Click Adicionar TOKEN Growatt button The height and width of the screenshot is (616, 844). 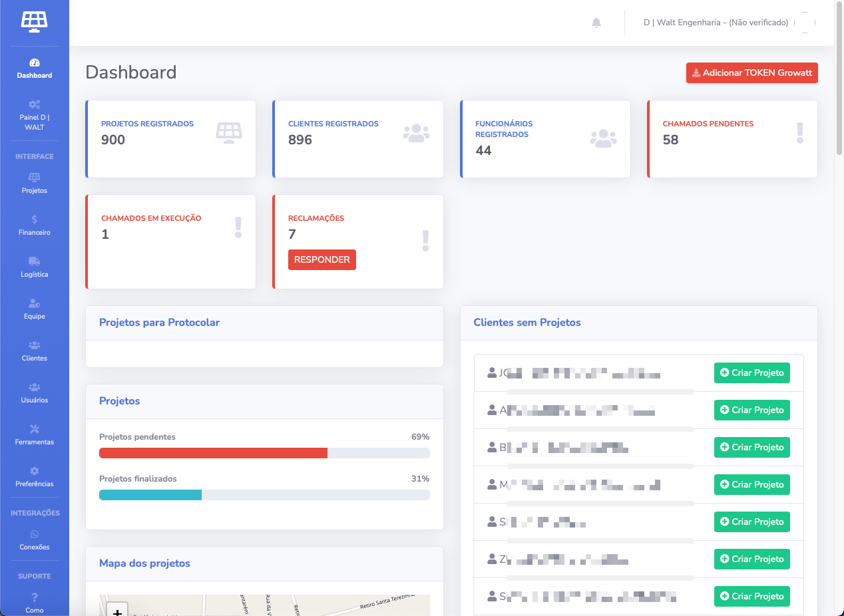[x=751, y=73]
